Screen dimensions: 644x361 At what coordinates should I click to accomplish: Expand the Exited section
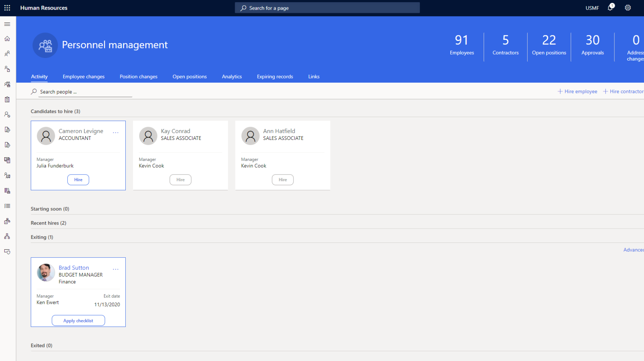coord(41,346)
